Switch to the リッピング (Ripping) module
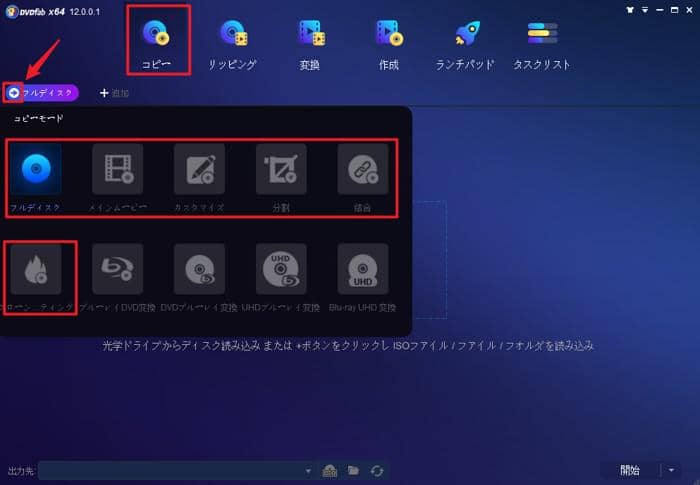The height and width of the screenshot is (485, 700). click(233, 44)
